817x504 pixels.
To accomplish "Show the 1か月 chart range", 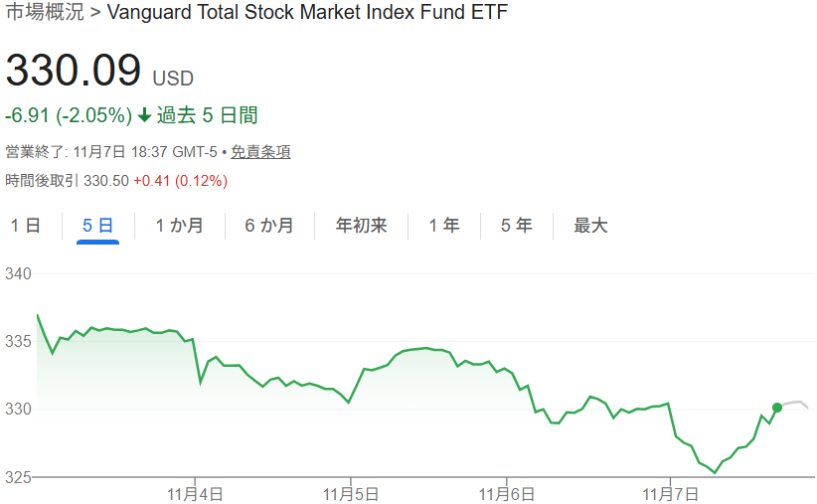I will [x=179, y=226].
